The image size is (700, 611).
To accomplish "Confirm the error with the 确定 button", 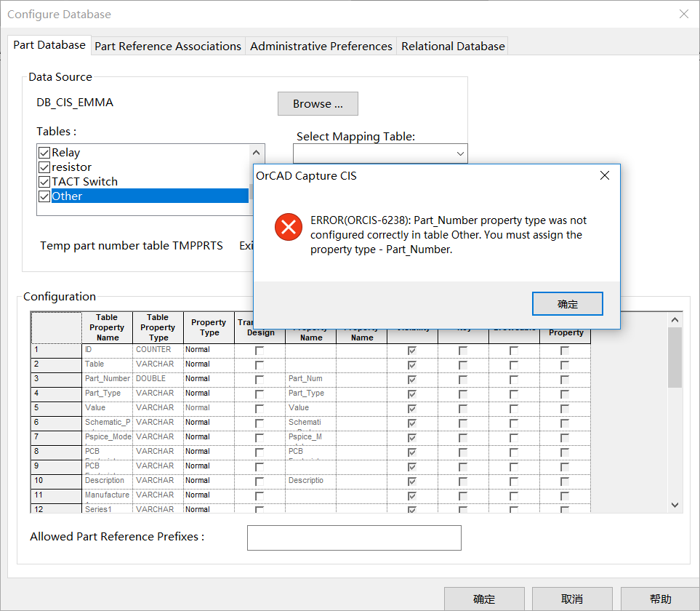I will pyautogui.click(x=568, y=304).
